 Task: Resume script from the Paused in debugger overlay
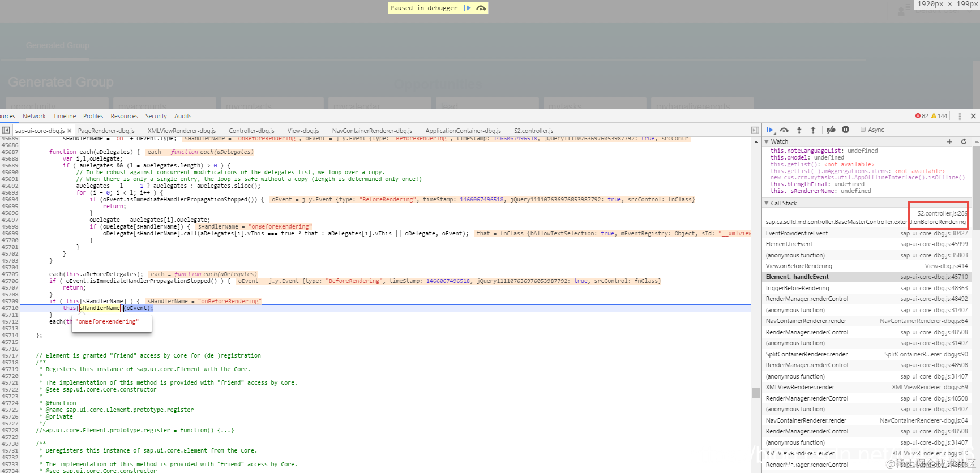pos(467,8)
